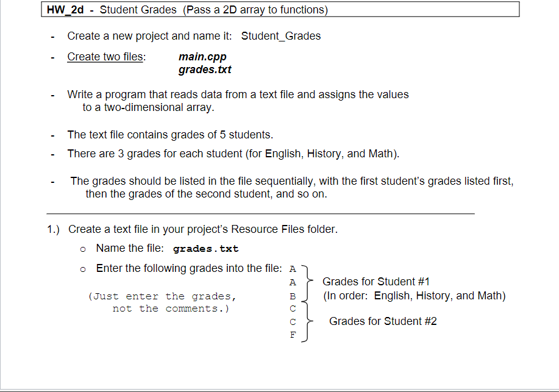Click the '1.)' numbered step

click(x=52, y=229)
